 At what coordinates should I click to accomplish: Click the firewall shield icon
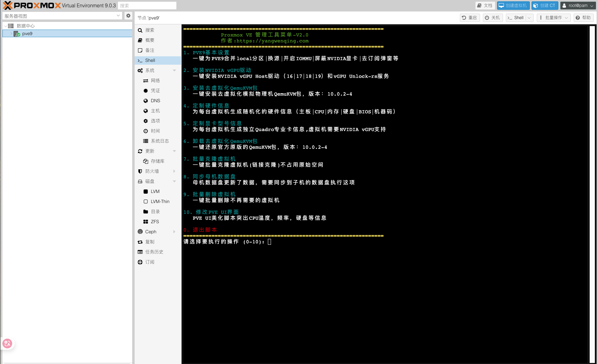pos(140,171)
